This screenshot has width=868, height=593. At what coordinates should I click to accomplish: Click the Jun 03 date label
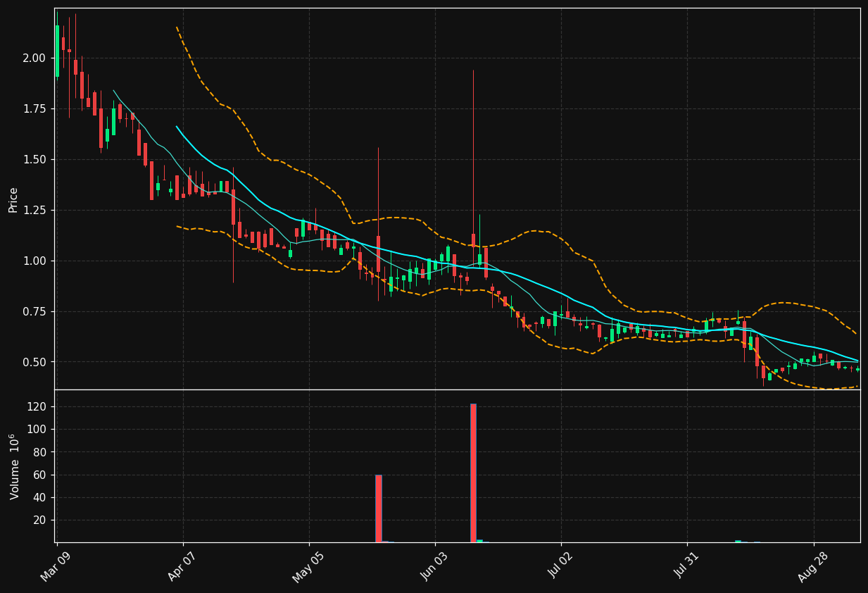[x=434, y=566]
